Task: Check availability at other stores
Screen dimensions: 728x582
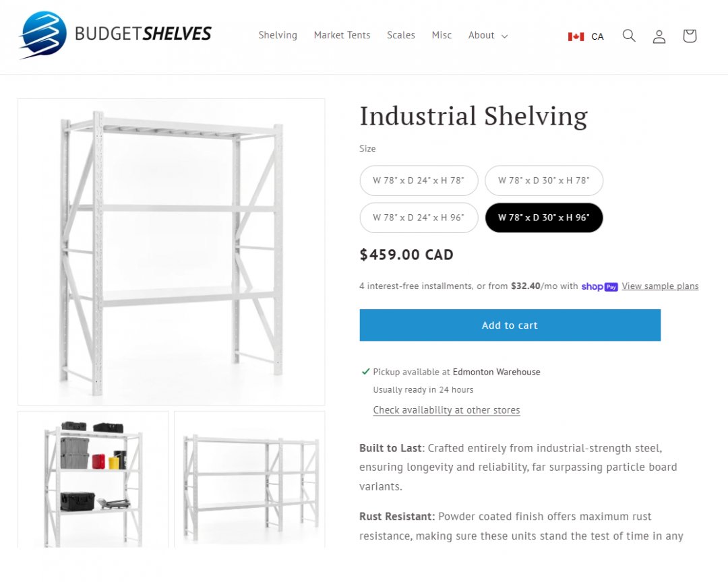Action: 446,410
